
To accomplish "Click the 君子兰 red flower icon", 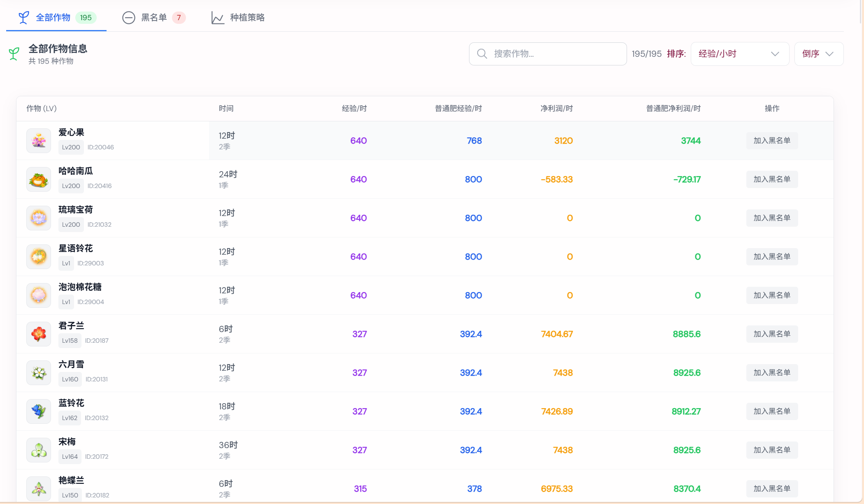I will point(39,334).
